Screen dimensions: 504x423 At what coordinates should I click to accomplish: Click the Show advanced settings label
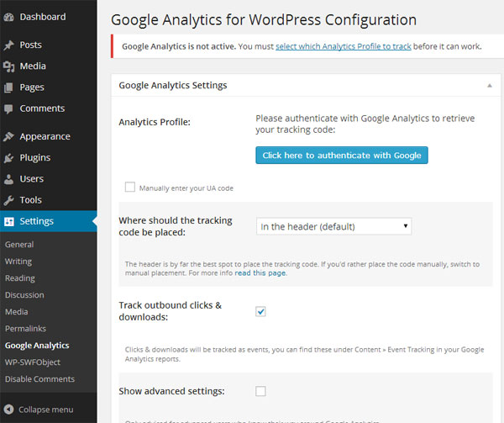coord(171,391)
